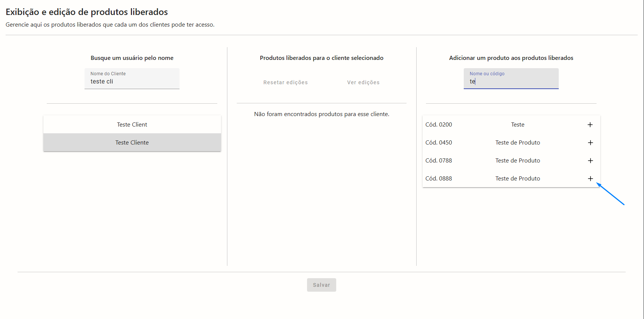
Task: Click plus icon for Cód. 0450
Action: [590, 143]
